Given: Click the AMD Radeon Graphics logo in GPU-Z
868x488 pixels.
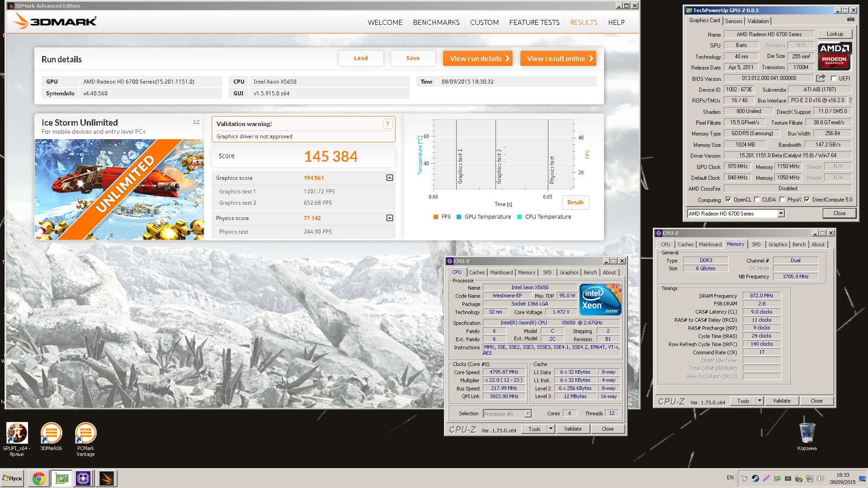Looking at the screenshot, I should 835,56.
